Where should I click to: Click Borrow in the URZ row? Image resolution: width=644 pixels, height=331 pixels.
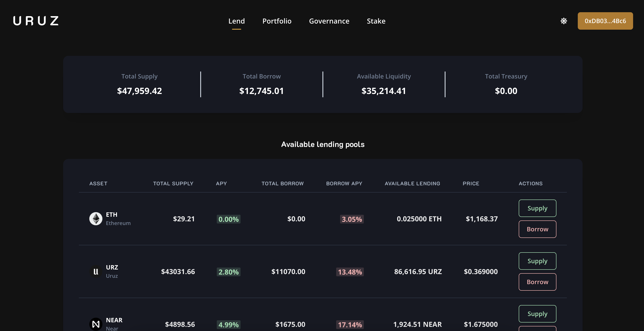point(537,282)
